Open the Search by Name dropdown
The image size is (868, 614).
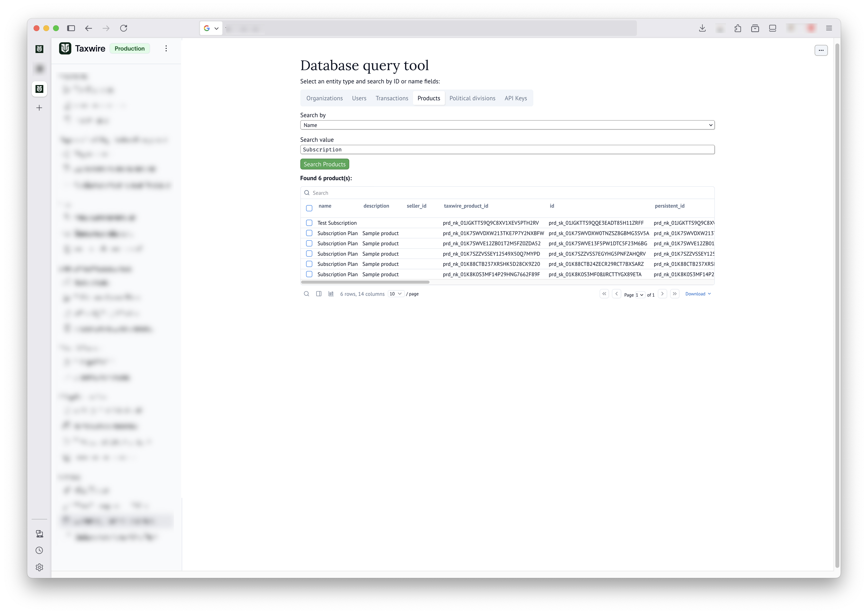(507, 125)
